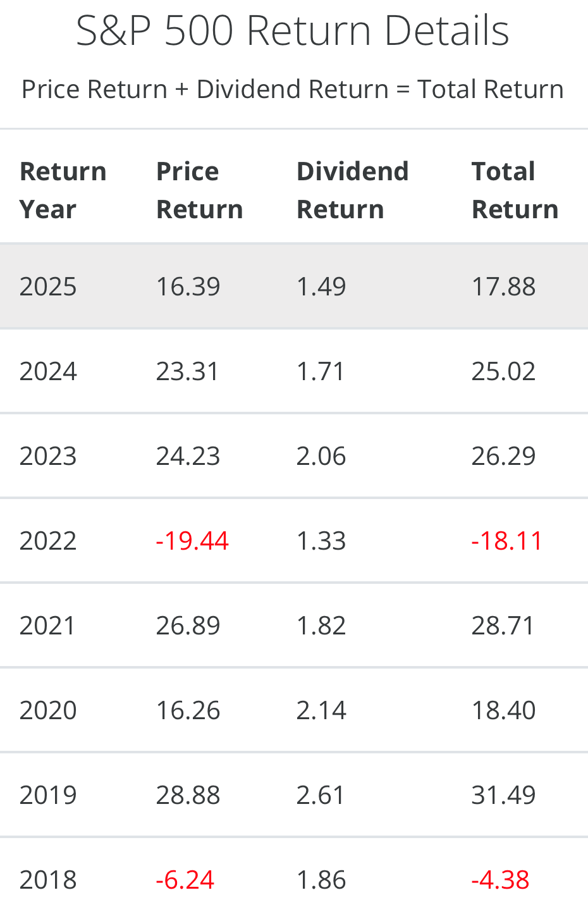Click the Price Return column header
Image resolution: width=588 pixels, height=914 pixels.
(199, 190)
